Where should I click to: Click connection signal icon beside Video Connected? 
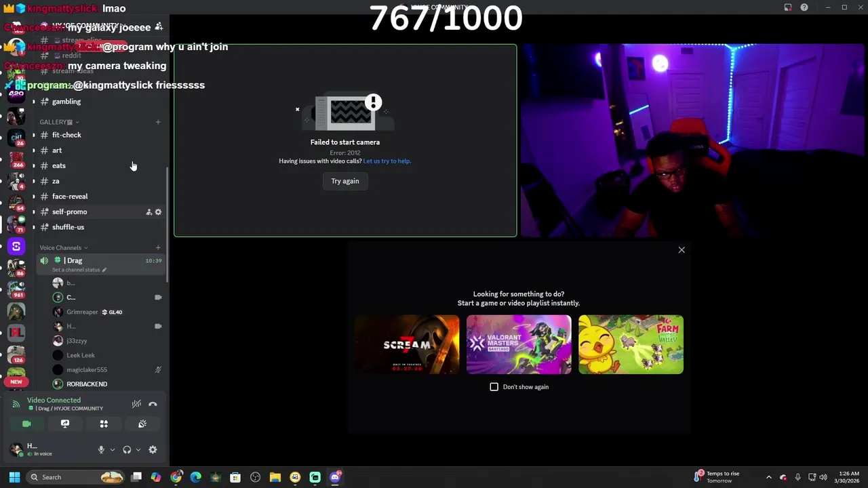click(16, 404)
